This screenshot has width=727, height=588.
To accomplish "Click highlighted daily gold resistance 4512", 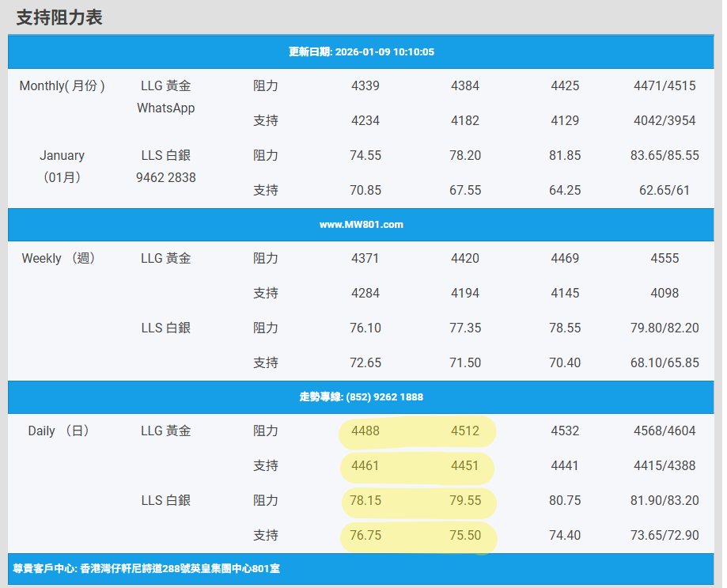I will tap(465, 431).
